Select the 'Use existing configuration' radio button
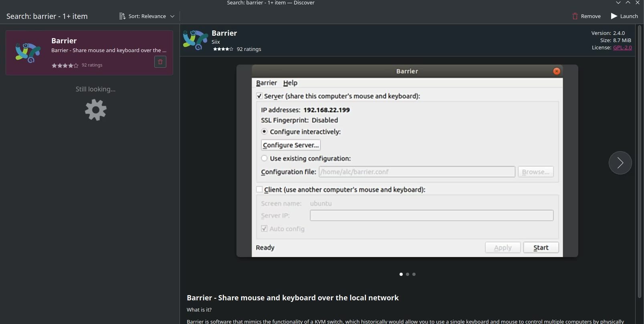 click(264, 158)
